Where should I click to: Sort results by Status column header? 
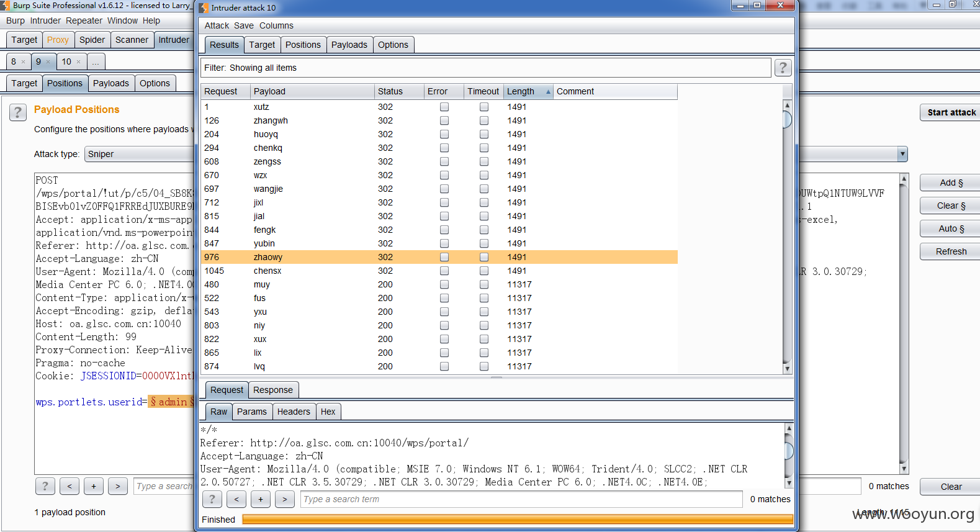(x=399, y=91)
